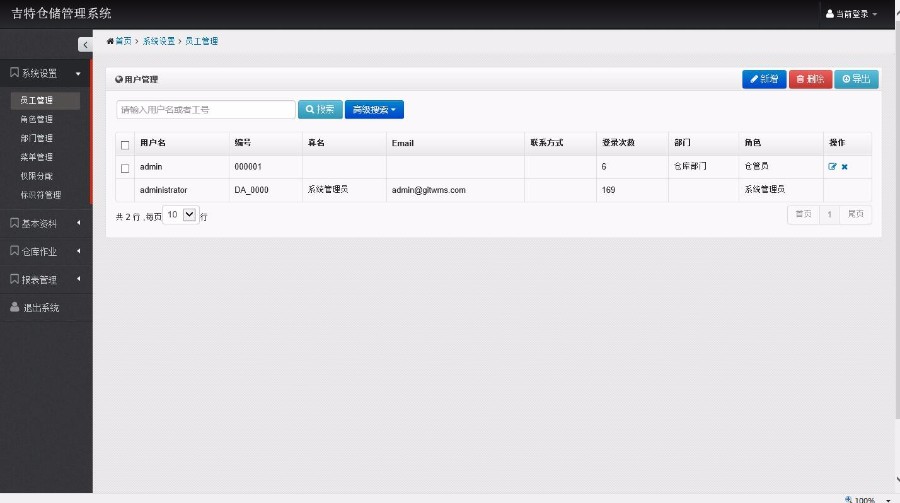900x503 pixels.
Task: Go to last page with 尾页 button
Action: pyautogui.click(x=855, y=214)
